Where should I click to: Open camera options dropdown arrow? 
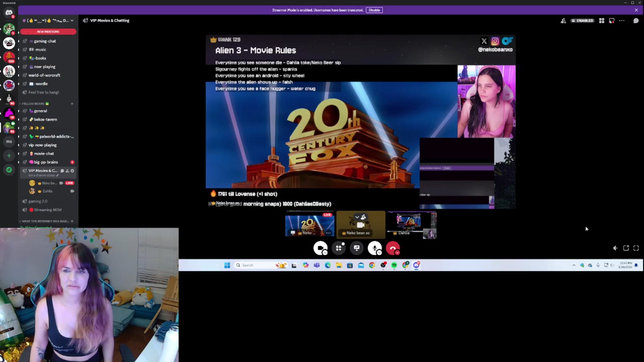click(325, 253)
